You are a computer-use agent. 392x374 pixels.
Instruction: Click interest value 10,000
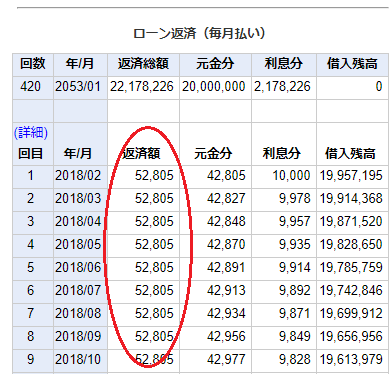pyautogui.click(x=291, y=176)
